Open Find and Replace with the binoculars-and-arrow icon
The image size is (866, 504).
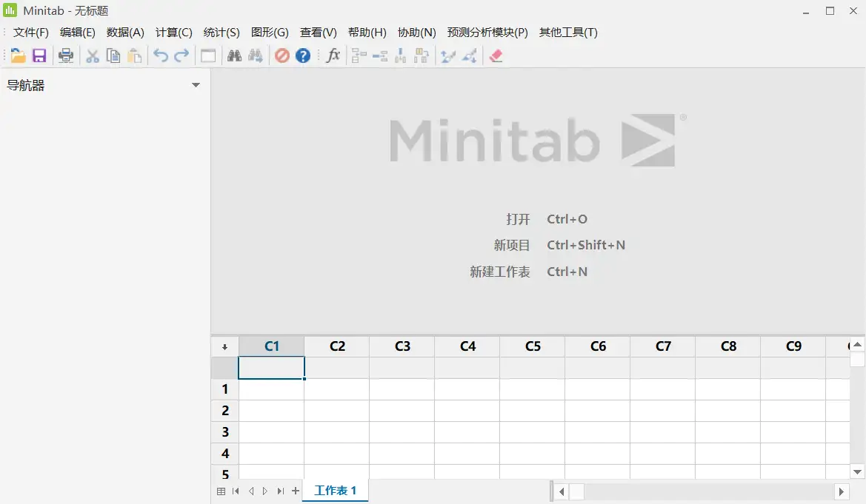tap(255, 56)
